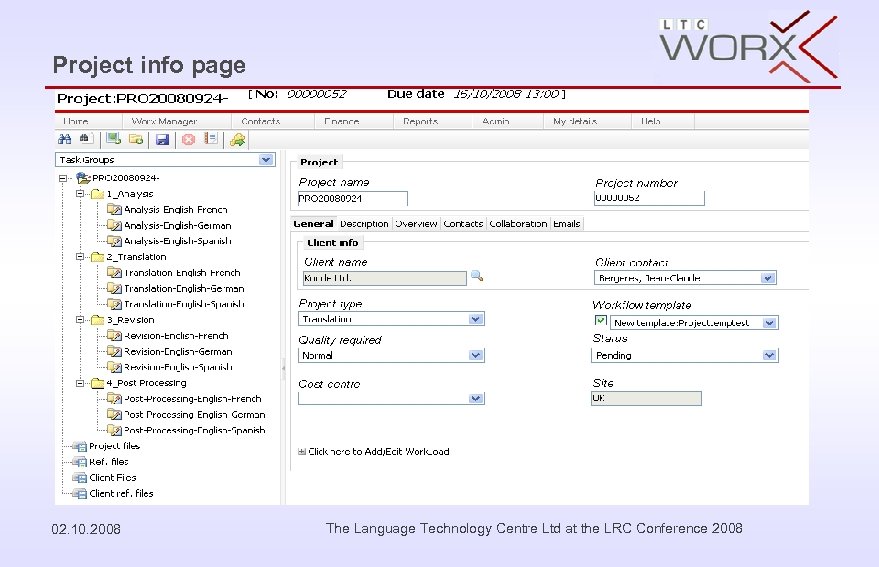Viewport: 879px width, 567px height.
Task: Open the Quality required dropdown
Action: point(476,355)
